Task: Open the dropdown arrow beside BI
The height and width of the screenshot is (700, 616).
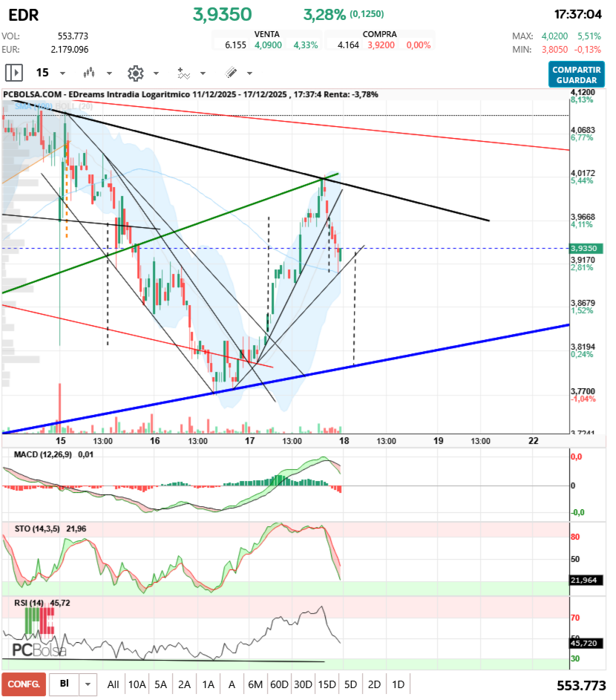Action: tap(88, 684)
